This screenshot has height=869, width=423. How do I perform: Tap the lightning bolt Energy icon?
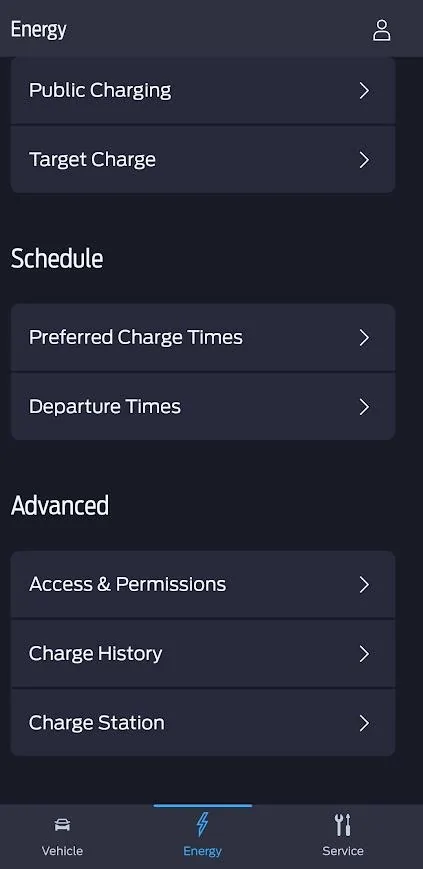(202, 824)
